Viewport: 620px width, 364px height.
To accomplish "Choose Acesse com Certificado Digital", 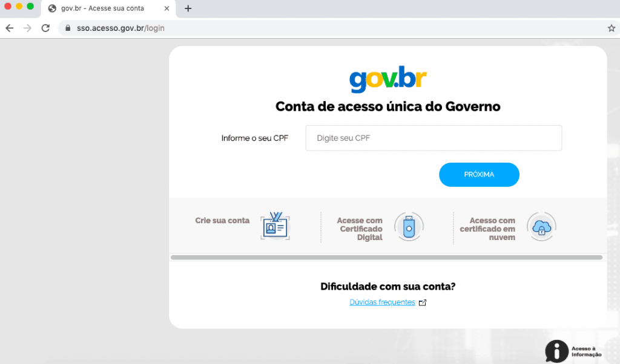I will [360, 229].
